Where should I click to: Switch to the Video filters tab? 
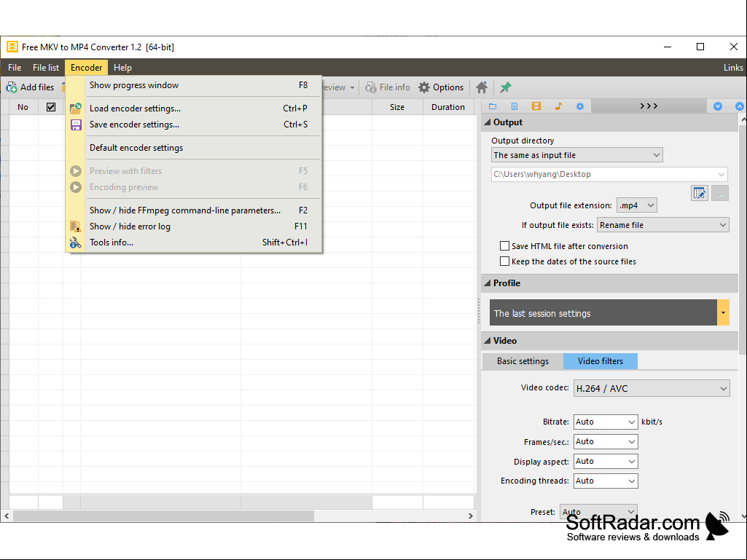pos(601,361)
